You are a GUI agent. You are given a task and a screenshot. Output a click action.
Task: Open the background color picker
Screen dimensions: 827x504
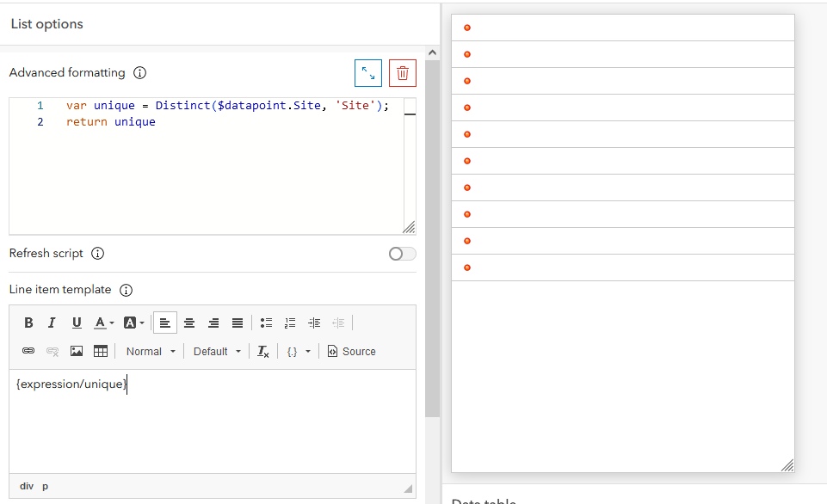click(133, 323)
